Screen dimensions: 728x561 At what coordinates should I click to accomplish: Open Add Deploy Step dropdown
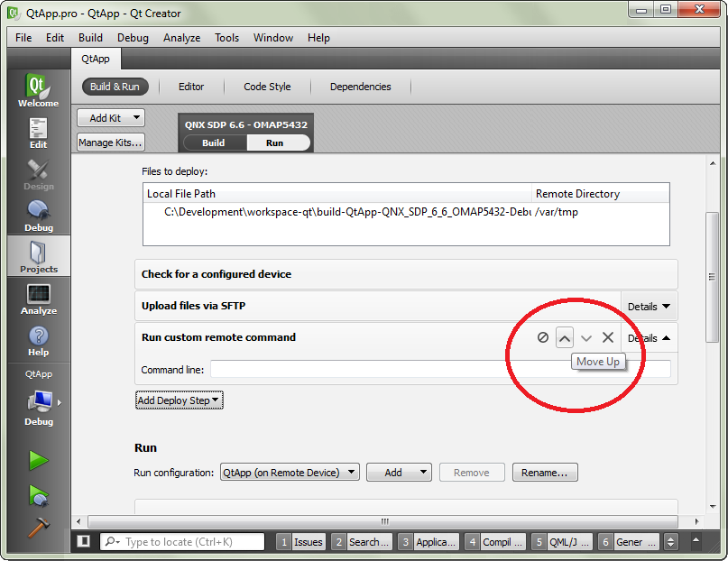click(x=179, y=400)
